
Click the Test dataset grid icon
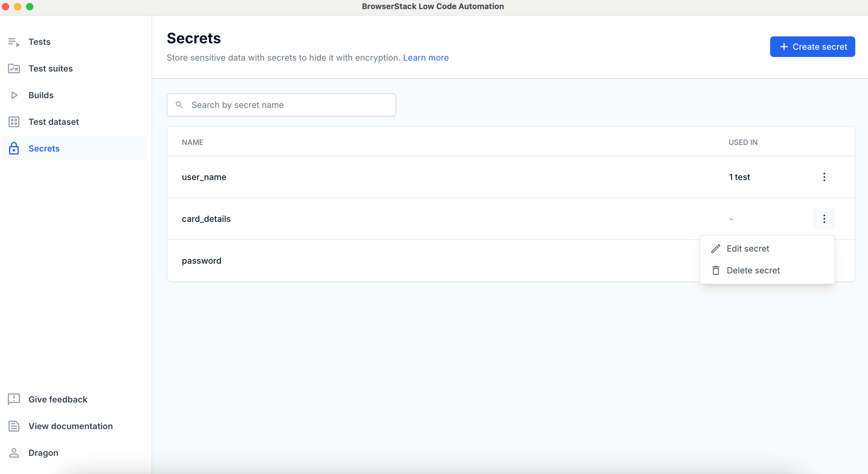click(14, 122)
